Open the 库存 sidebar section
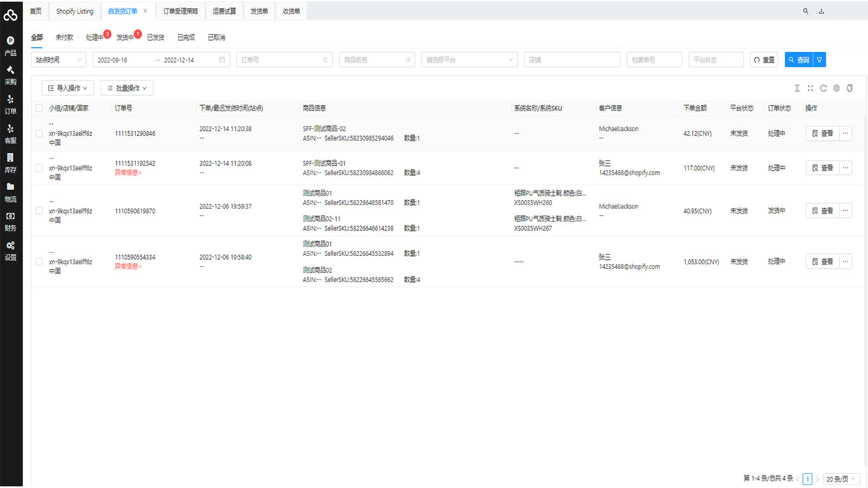The image size is (868, 488). 10,164
